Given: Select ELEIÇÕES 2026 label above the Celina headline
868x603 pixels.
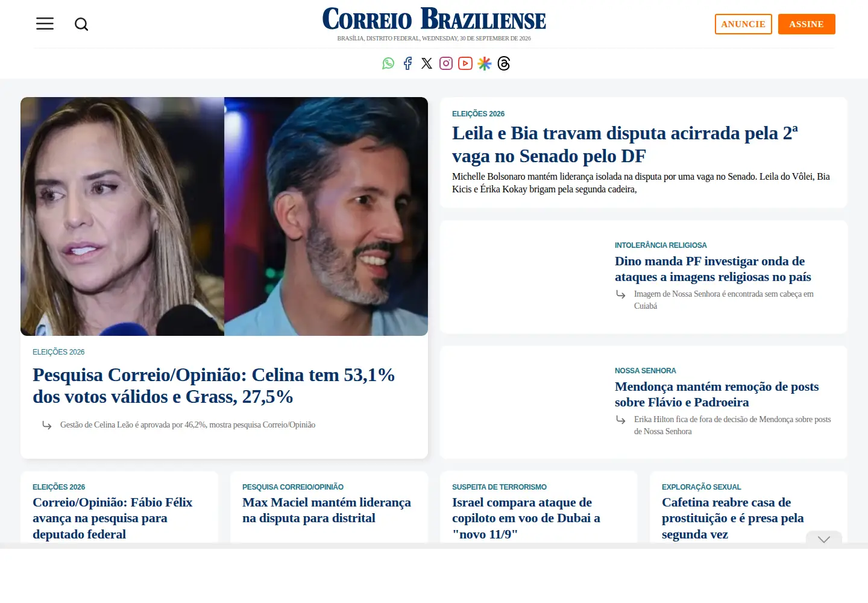Looking at the screenshot, I should (x=58, y=352).
